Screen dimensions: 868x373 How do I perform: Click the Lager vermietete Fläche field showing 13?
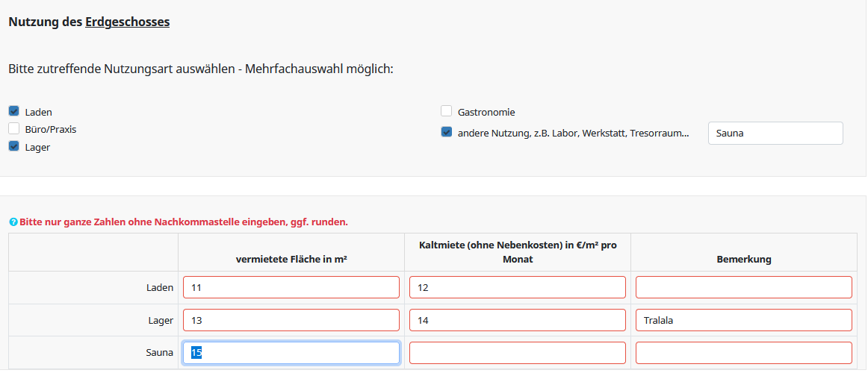point(291,320)
